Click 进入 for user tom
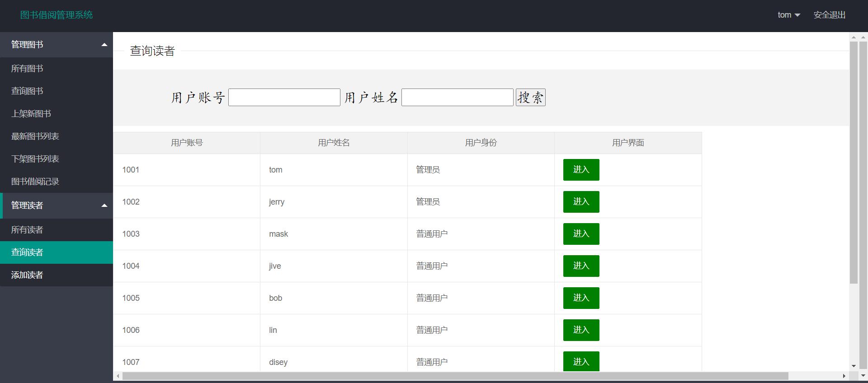 pyautogui.click(x=581, y=170)
